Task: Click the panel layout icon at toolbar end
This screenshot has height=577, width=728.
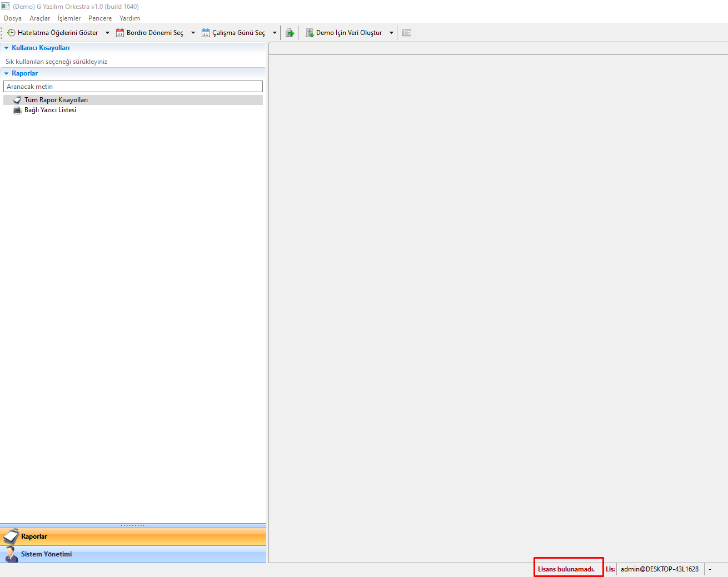Action: coord(407,33)
